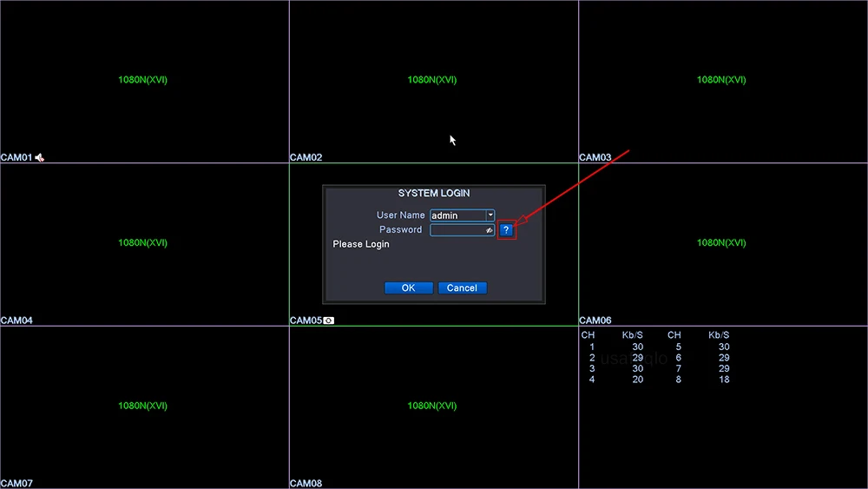
Task: Click channel 8 bitrate value 18
Action: (724, 380)
